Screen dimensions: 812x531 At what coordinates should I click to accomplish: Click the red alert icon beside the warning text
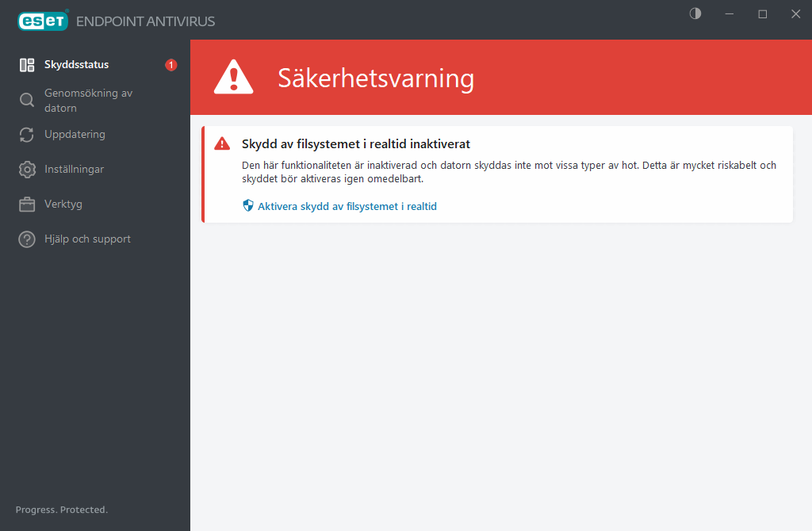click(223, 143)
